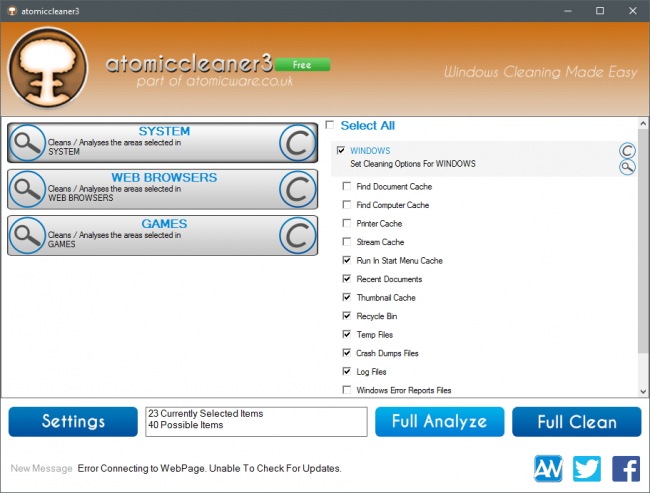650x493 pixels.
Task: Minimize the atomiccleaner3 window
Action: (x=568, y=11)
